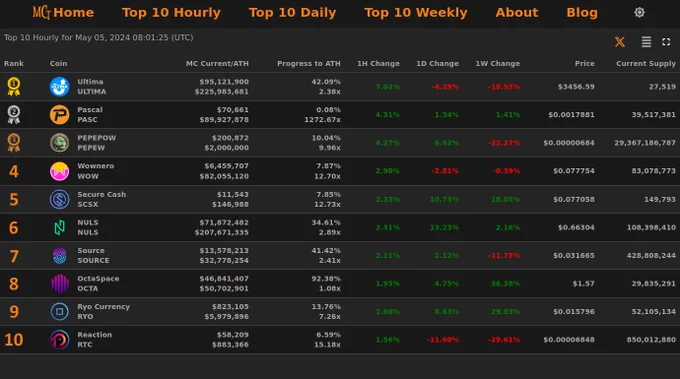
Task: Sort by MC Current/ATH column header
Action: click(x=217, y=63)
